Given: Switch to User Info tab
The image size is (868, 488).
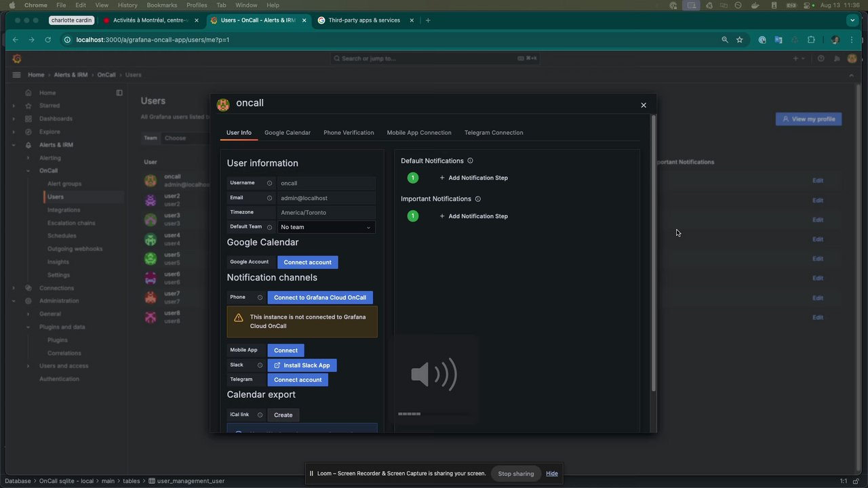Looking at the screenshot, I should pos(239,133).
